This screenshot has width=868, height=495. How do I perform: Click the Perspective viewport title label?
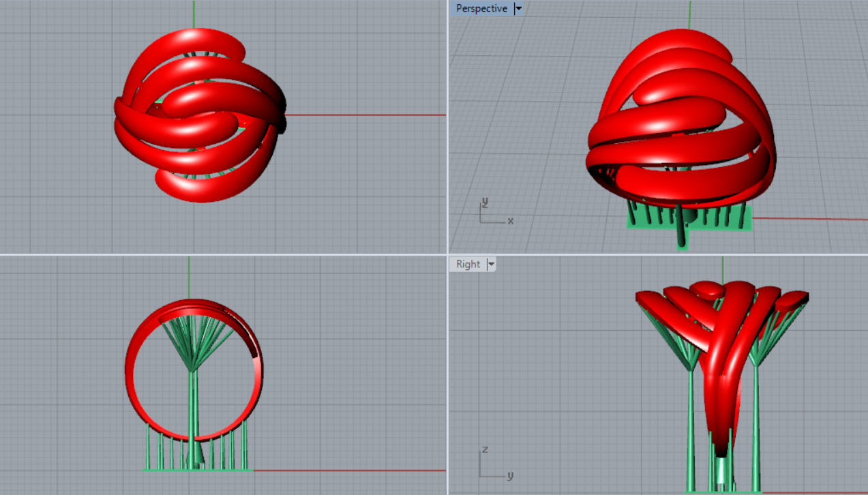point(481,9)
